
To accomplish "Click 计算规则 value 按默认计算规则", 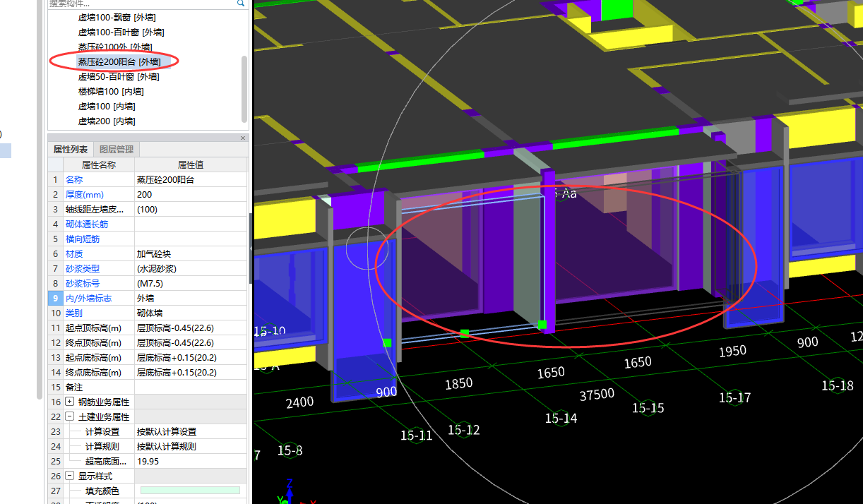I will click(191, 446).
